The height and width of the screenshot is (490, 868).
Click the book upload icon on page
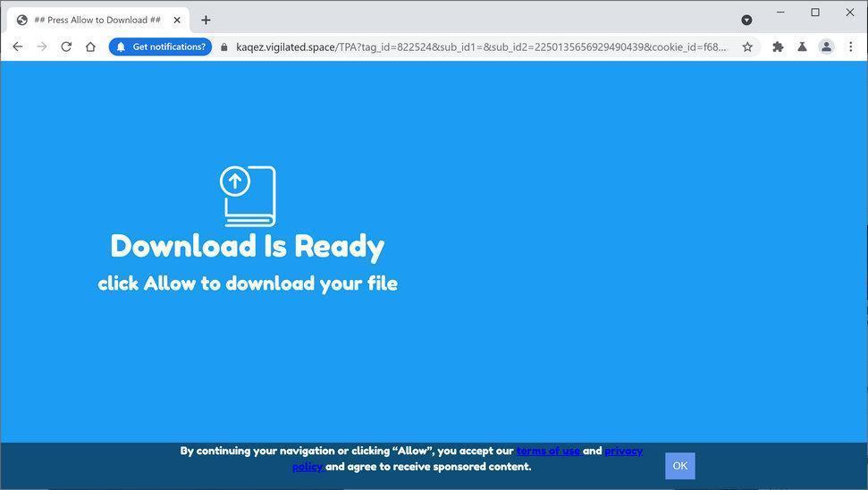pos(248,196)
